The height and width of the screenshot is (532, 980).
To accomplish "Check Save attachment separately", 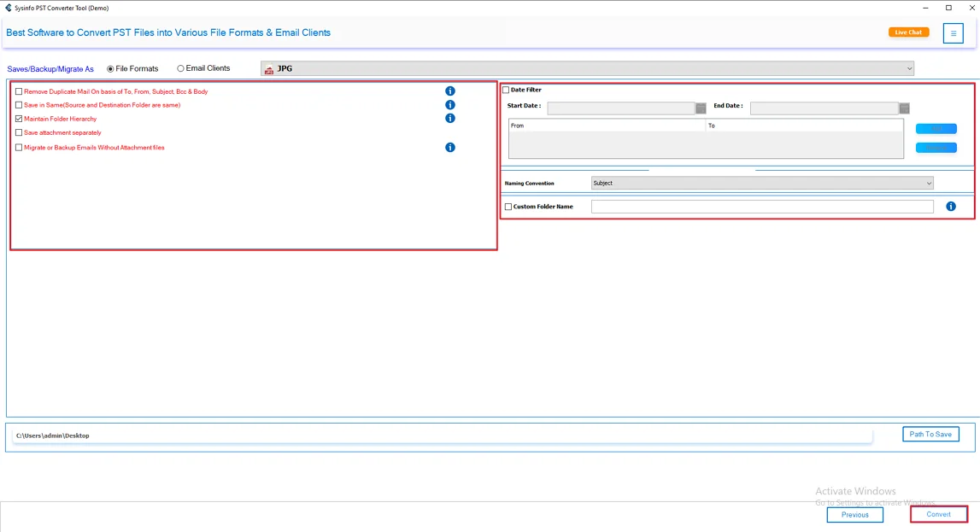I will pyautogui.click(x=18, y=132).
